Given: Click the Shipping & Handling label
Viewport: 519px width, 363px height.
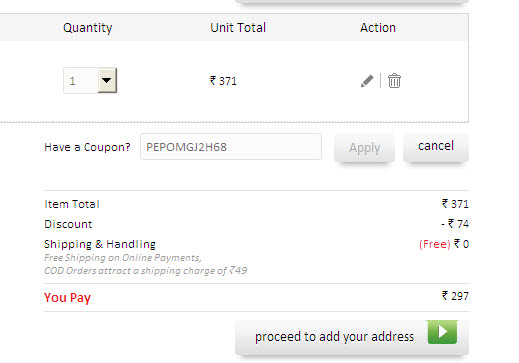Looking at the screenshot, I should click(100, 244).
